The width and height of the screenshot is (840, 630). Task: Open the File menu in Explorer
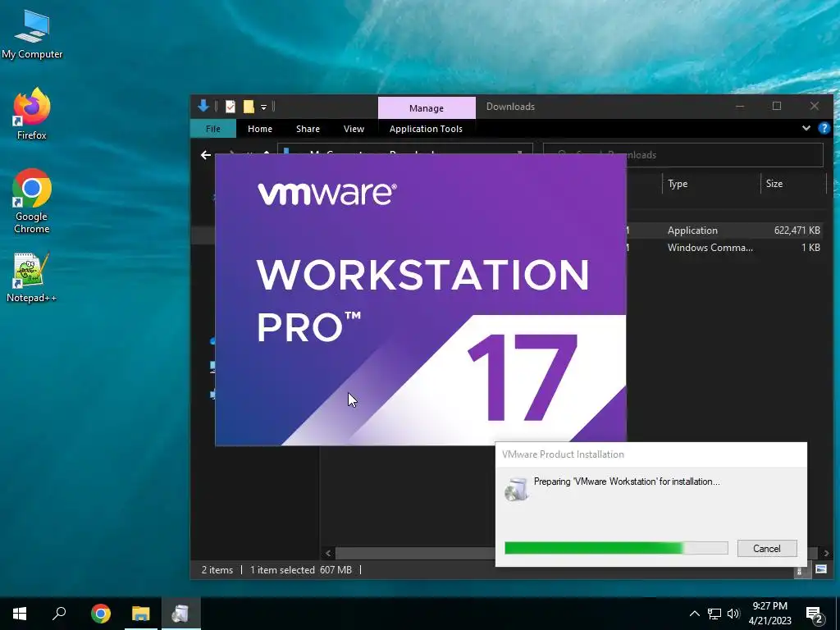click(213, 129)
